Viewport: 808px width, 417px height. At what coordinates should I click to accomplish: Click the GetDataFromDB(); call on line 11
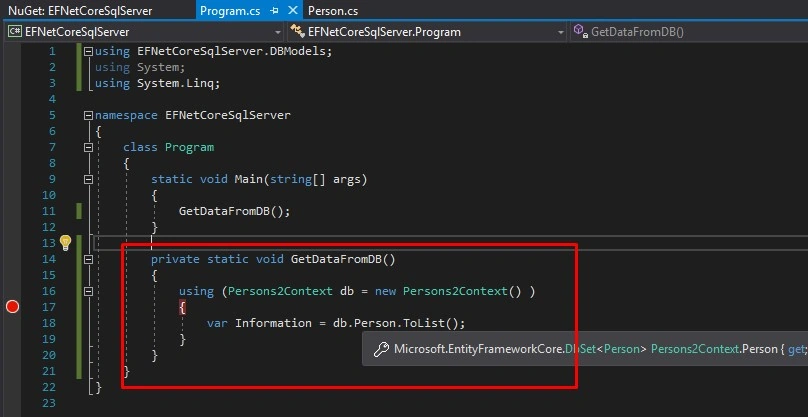point(234,211)
